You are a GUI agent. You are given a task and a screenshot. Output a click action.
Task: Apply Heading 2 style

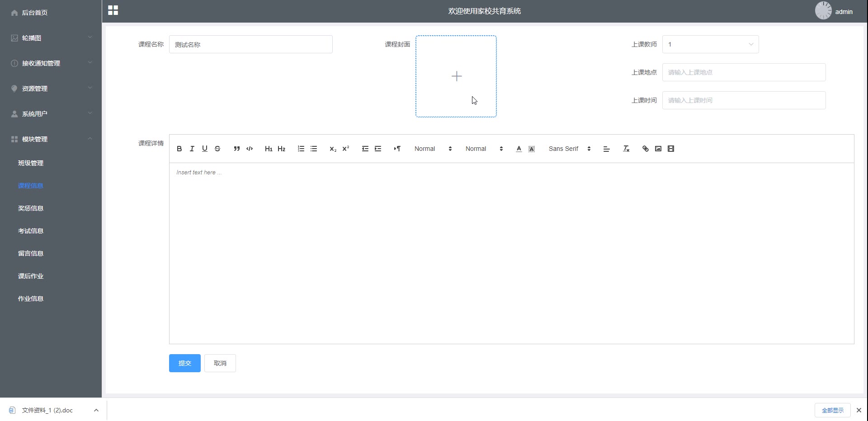(281, 149)
